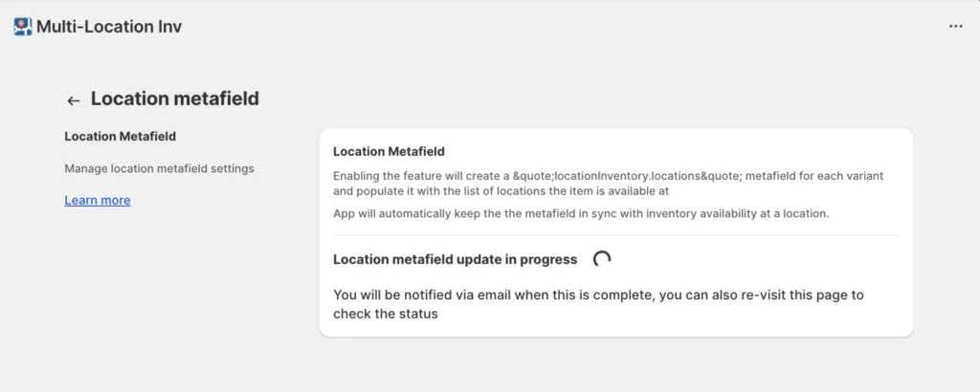Click the Multi-Location Inv app logo icon
This screenshot has width=980, height=392.
pyautogui.click(x=22, y=26)
